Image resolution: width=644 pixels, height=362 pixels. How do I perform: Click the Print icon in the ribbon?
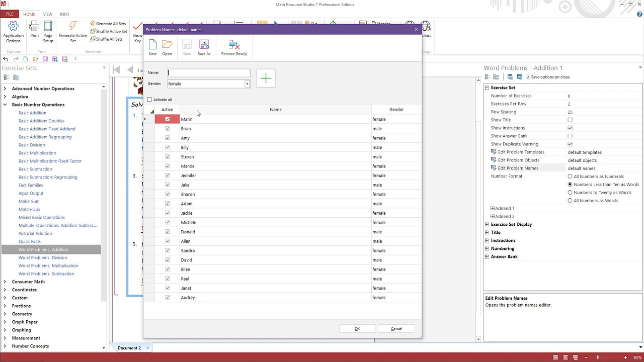click(34, 26)
